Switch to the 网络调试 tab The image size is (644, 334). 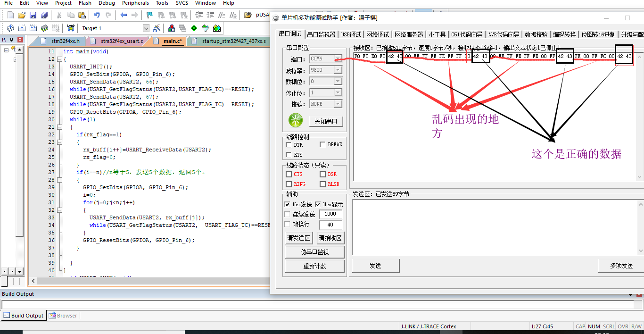pyautogui.click(x=378, y=34)
